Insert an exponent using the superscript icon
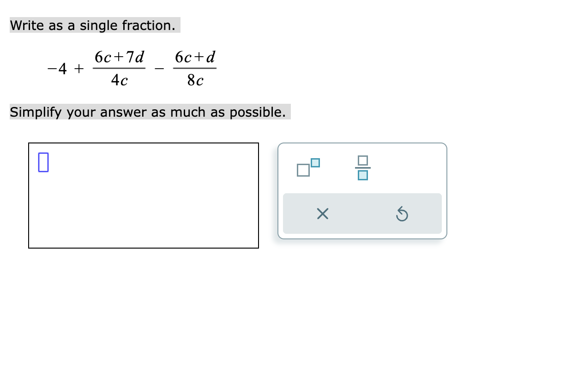Viewport: 578px width, 392px height. coord(308,167)
